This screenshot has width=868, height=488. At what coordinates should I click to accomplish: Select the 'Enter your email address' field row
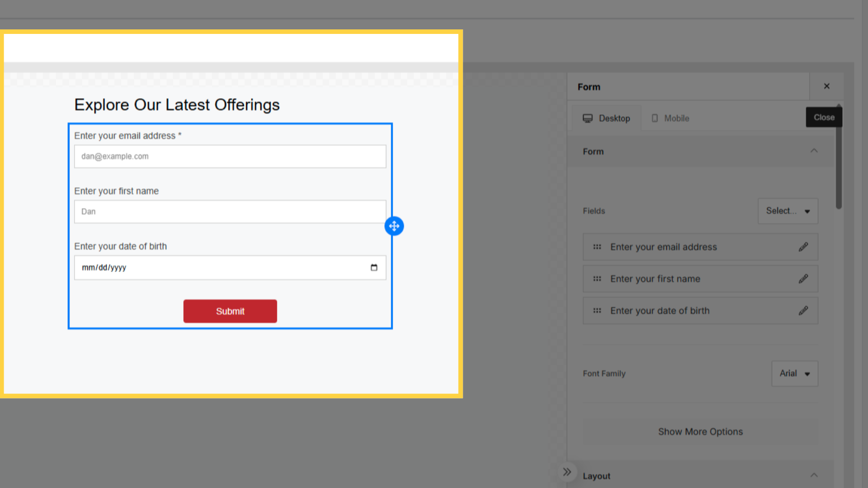coord(700,247)
